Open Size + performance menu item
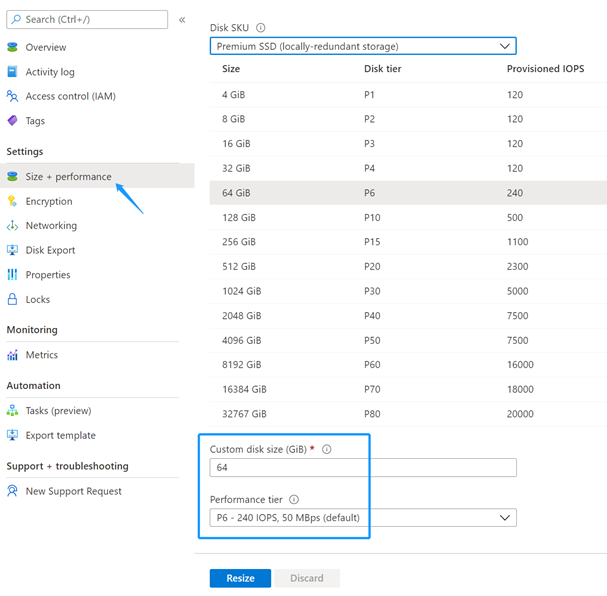 pyautogui.click(x=68, y=177)
